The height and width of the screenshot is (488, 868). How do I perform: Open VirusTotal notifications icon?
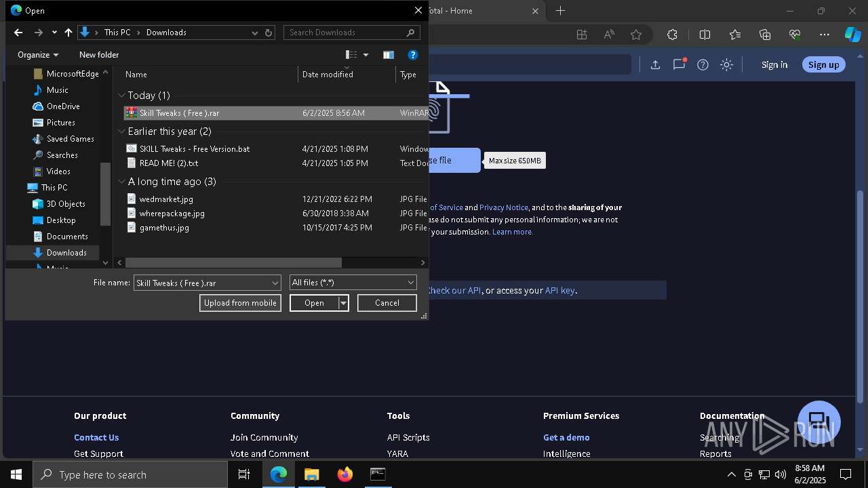tap(679, 64)
